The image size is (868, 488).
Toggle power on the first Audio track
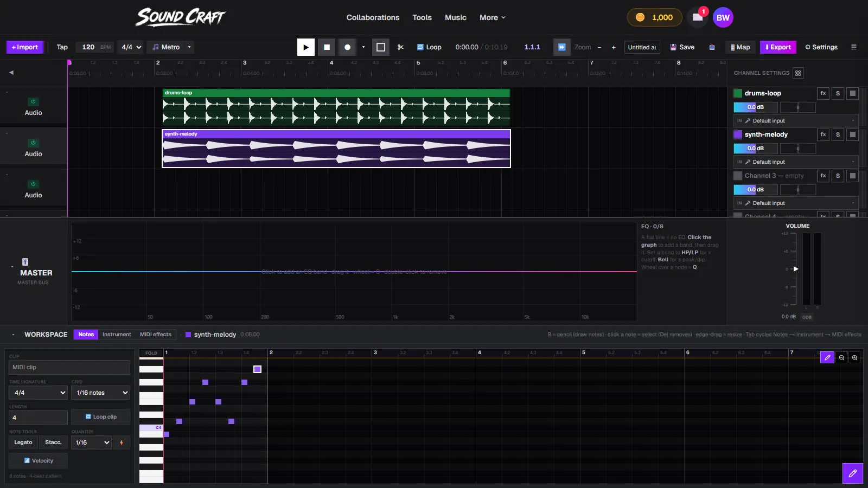(33, 101)
